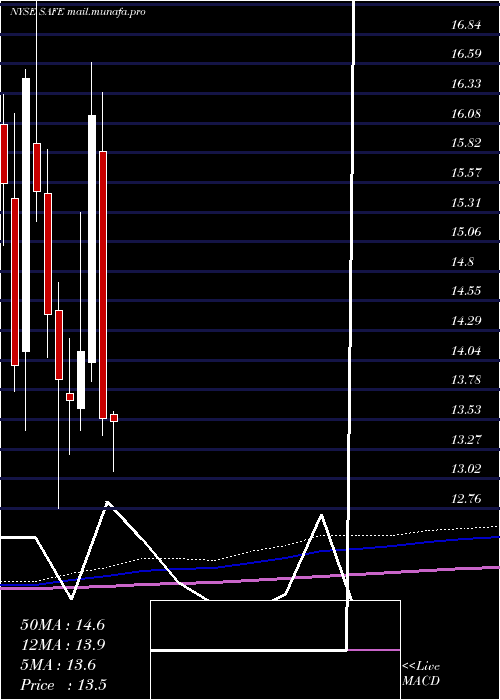Click the 16.84 price axis label
This screenshot has height=700, width=500.
click(466, 25)
